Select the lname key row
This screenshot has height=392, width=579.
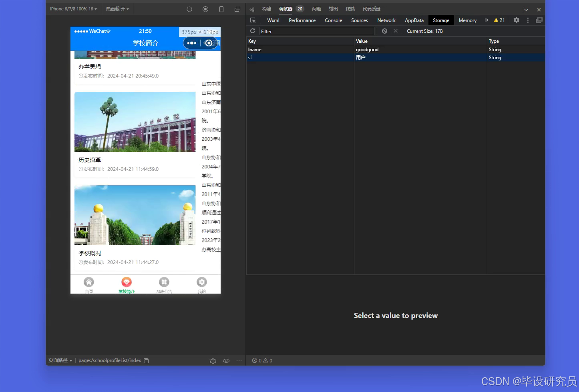pyautogui.click(x=300, y=50)
